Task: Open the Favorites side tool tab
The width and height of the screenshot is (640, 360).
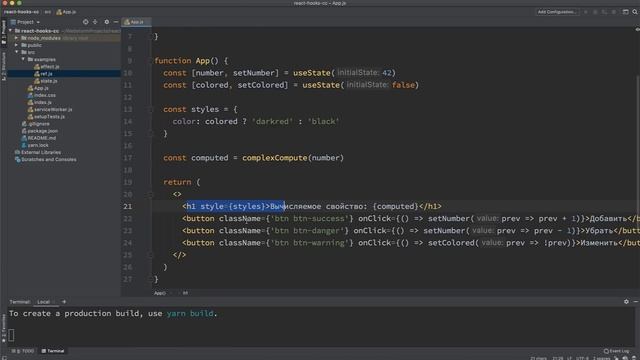Action: pyautogui.click(x=4, y=329)
